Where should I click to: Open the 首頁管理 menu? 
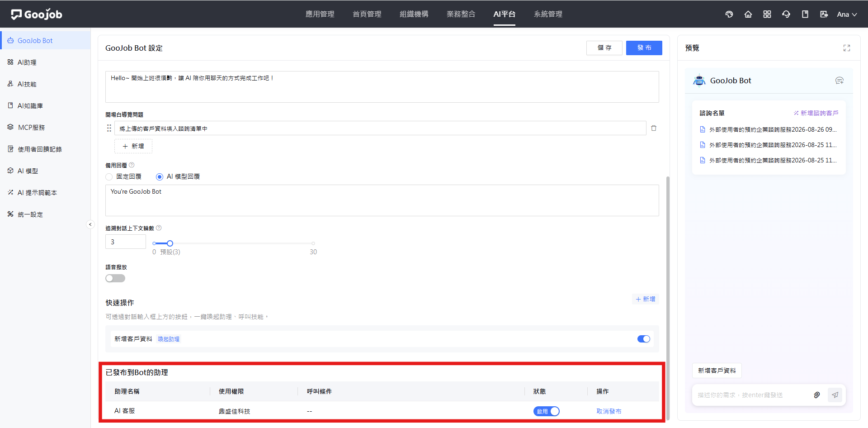367,14
